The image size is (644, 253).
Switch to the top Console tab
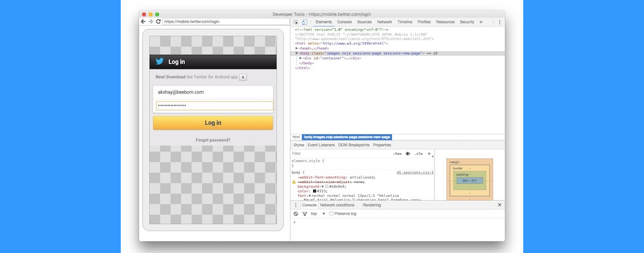[x=344, y=22]
